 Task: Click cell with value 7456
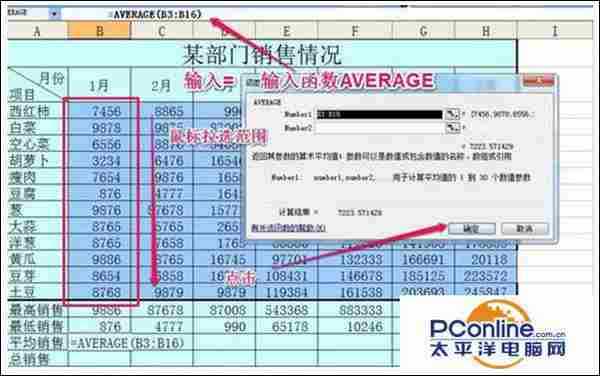coord(99,111)
